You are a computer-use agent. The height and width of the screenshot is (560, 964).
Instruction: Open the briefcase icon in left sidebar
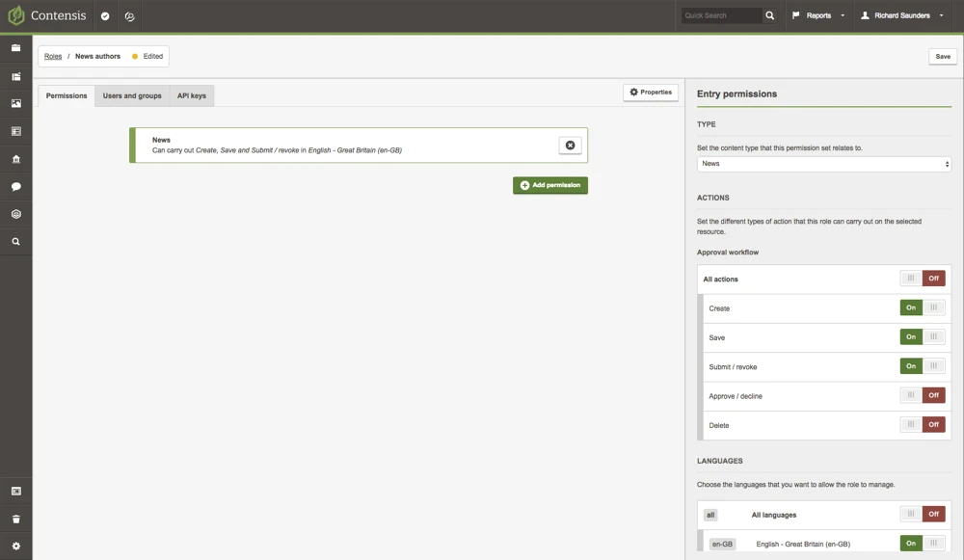[15, 48]
